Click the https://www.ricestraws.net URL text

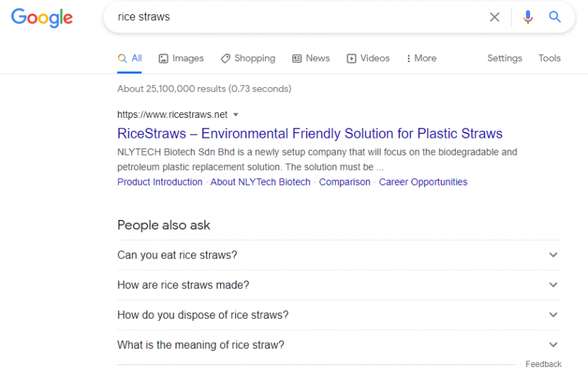click(x=172, y=115)
